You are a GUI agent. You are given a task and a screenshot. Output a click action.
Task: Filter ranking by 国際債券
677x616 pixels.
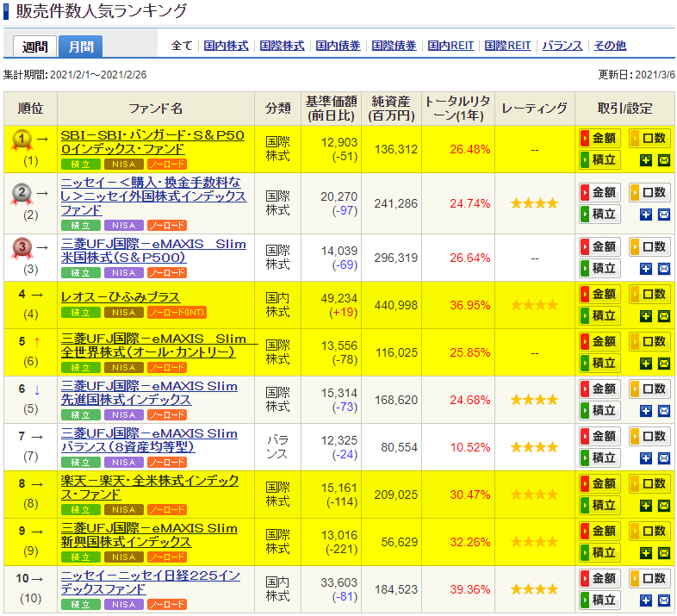(x=394, y=46)
